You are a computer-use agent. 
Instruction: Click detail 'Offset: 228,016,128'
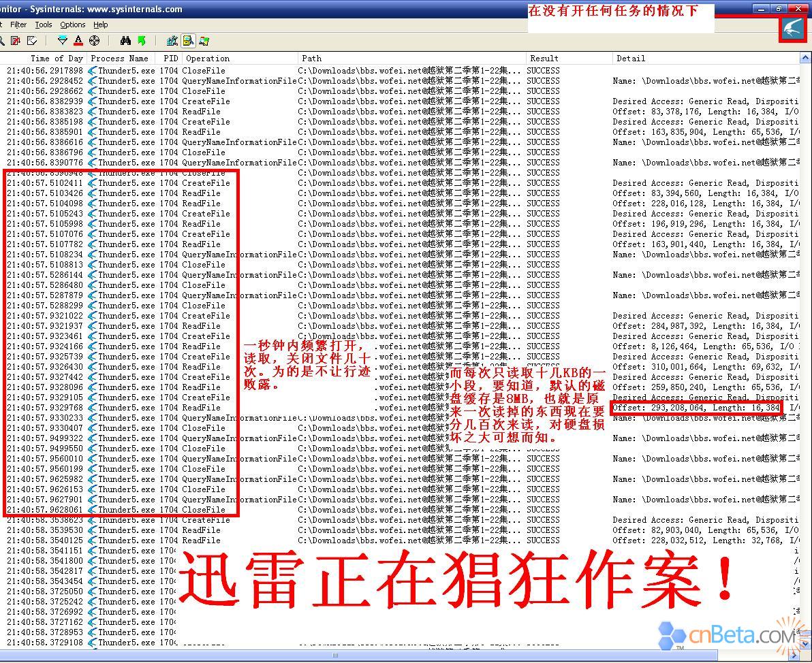click(x=659, y=204)
